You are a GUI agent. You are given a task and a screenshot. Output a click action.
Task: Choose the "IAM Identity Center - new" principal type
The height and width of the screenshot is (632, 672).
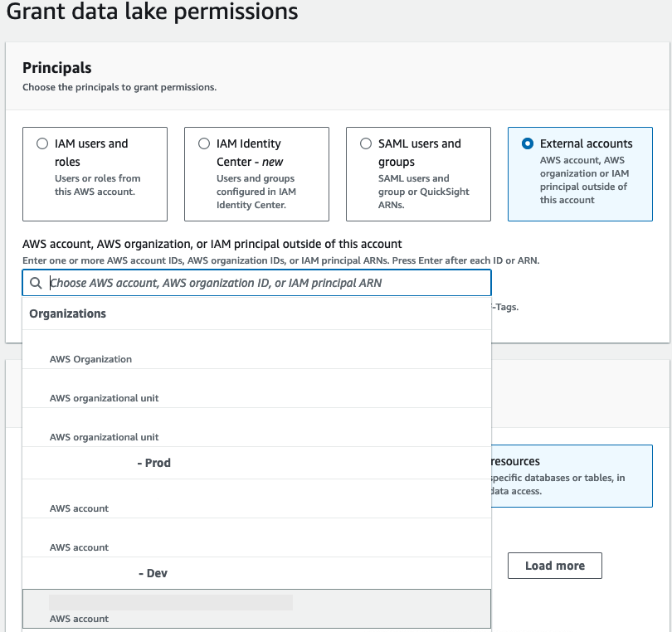pyautogui.click(x=204, y=143)
